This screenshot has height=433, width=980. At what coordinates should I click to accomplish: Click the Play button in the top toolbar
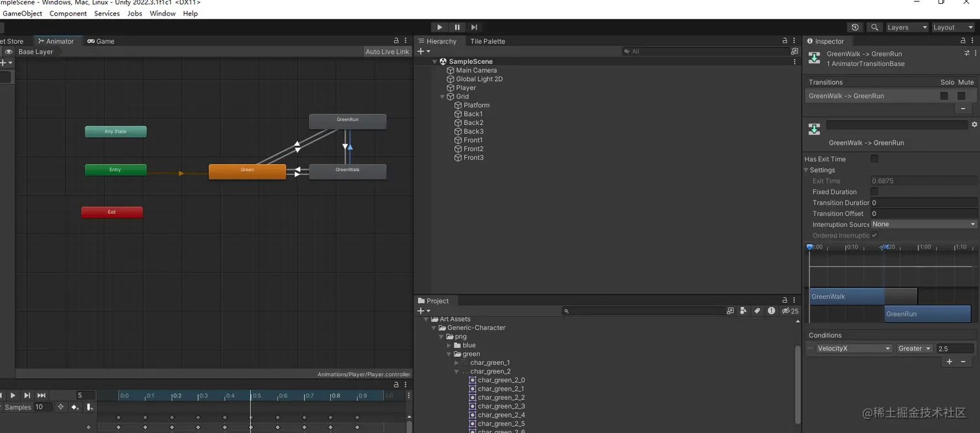pos(439,27)
